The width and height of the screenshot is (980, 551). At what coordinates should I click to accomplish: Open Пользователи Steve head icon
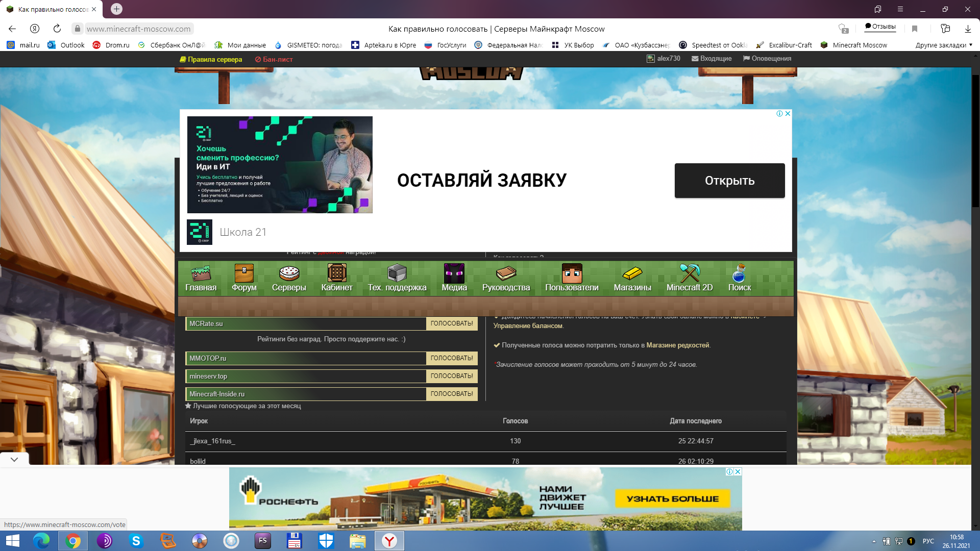572,273
